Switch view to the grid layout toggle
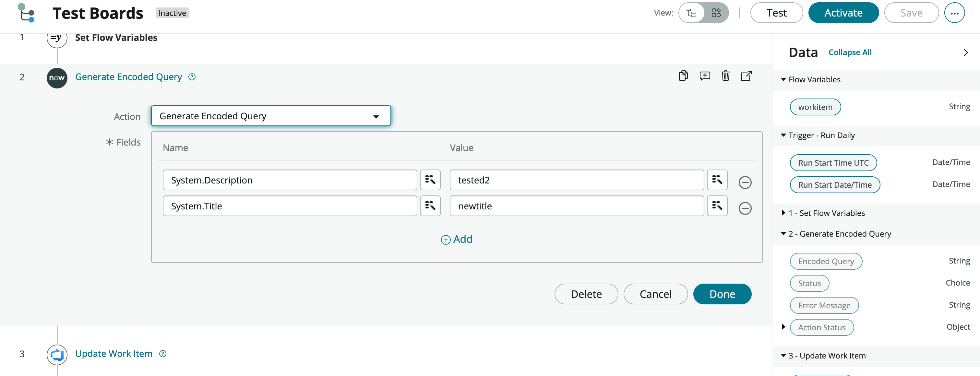980x376 pixels. click(x=716, y=13)
